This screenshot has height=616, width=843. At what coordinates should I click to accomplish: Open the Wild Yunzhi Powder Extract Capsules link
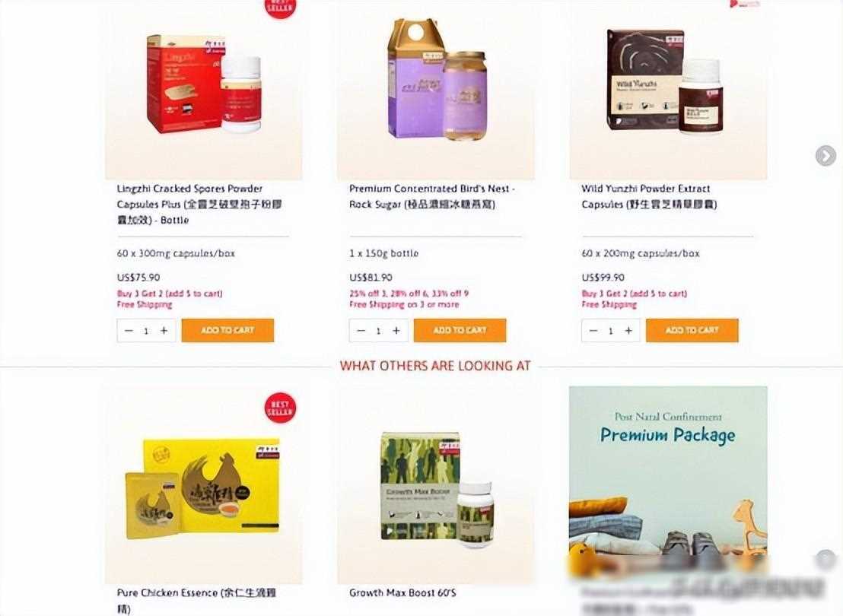click(x=649, y=196)
